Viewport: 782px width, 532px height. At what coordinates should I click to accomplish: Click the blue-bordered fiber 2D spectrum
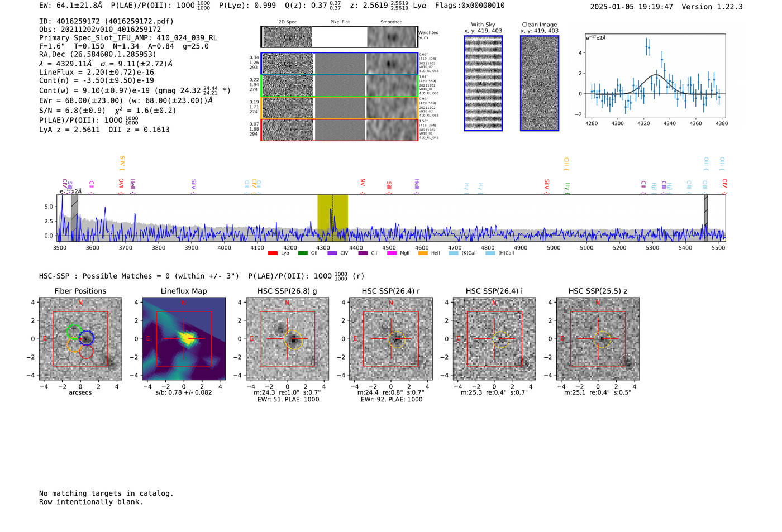click(288, 64)
